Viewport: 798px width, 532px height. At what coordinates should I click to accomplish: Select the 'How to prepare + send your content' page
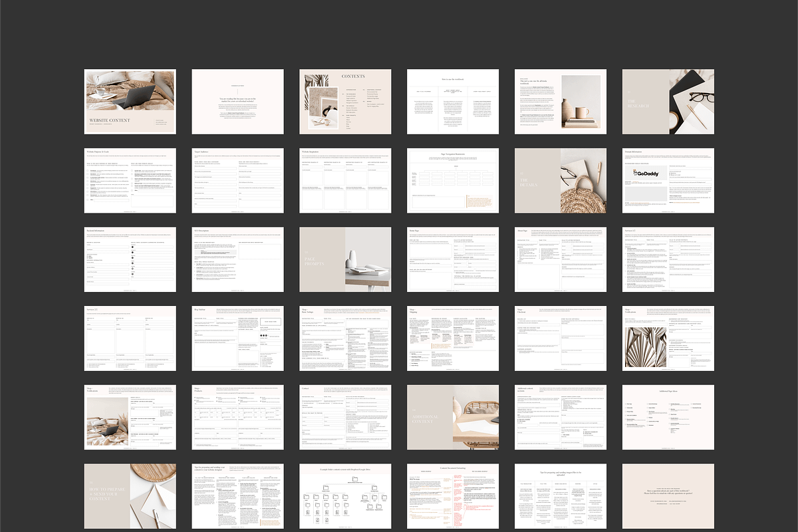pyautogui.click(x=130, y=497)
